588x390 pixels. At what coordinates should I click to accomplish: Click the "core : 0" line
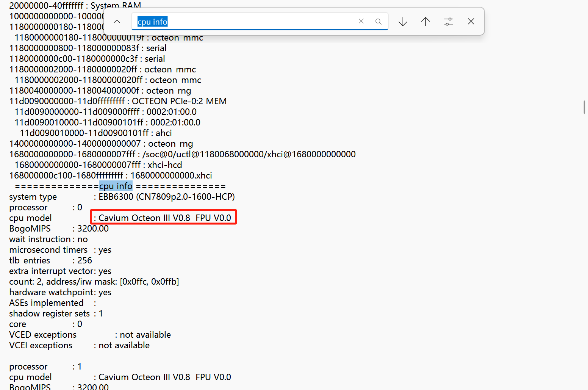pyautogui.click(x=46, y=324)
